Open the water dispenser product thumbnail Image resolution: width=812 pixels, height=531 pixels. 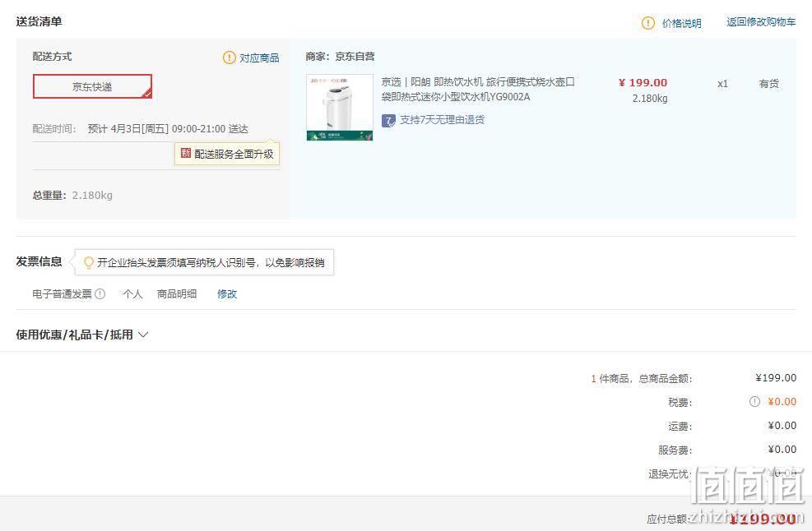(340, 107)
